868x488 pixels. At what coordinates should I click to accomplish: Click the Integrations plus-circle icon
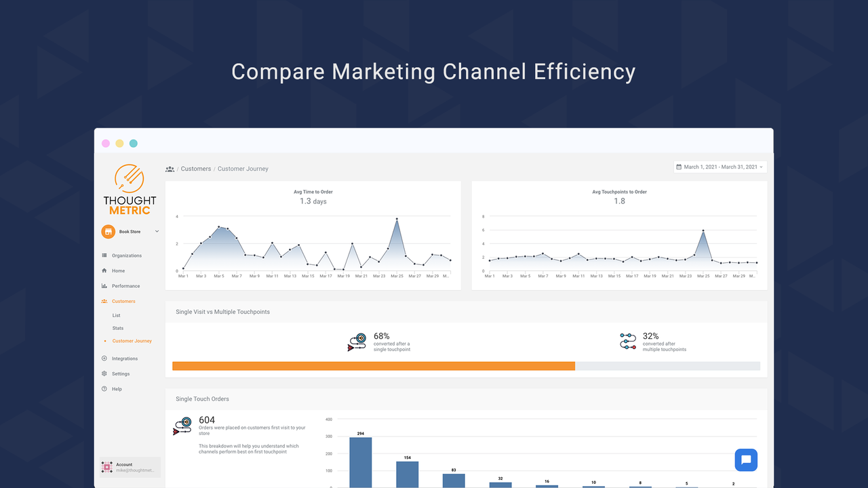pyautogui.click(x=104, y=359)
